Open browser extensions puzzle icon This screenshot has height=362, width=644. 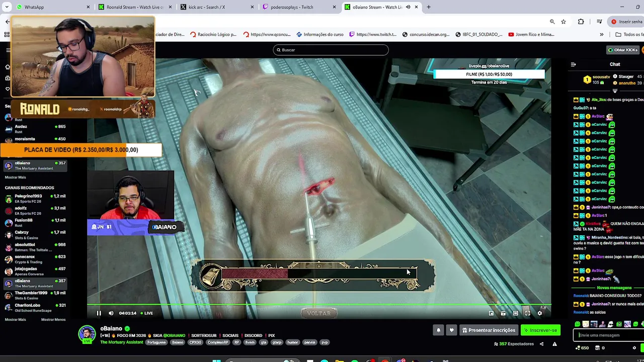pyautogui.click(x=581, y=22)
